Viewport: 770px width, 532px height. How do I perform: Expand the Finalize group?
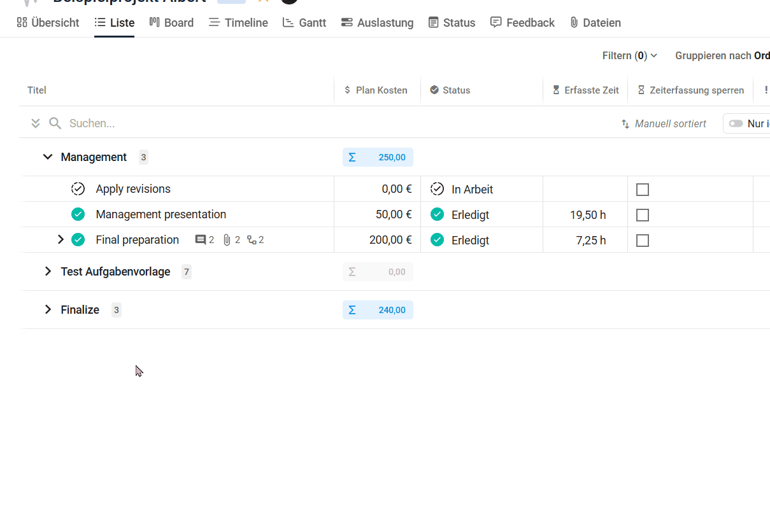tap(48, 310)
